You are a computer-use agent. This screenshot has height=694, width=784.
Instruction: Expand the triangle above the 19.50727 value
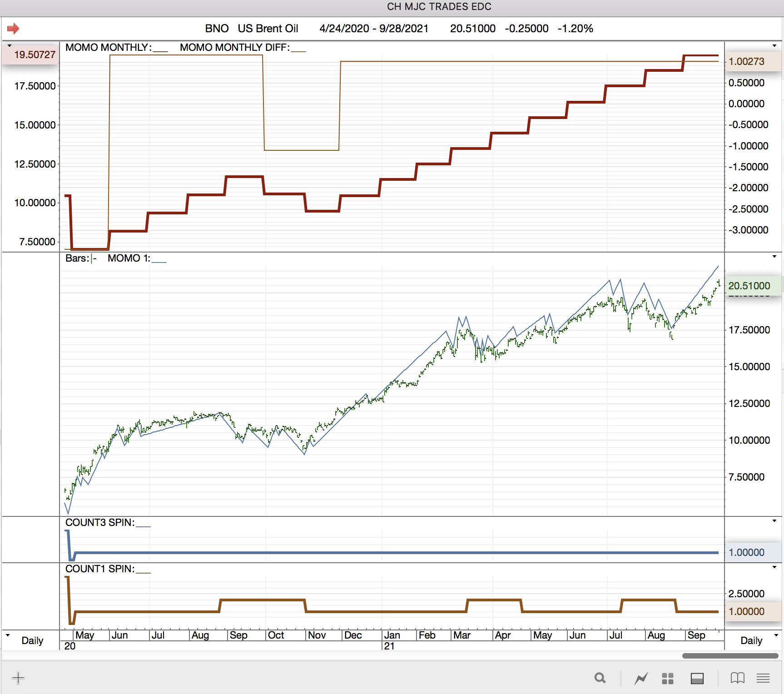[x=10, y=45]
